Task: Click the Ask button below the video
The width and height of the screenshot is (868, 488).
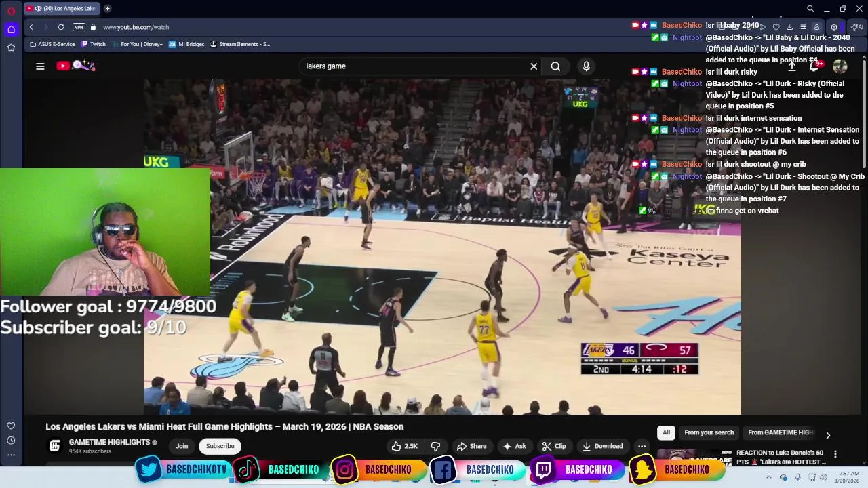Action: 514,446
